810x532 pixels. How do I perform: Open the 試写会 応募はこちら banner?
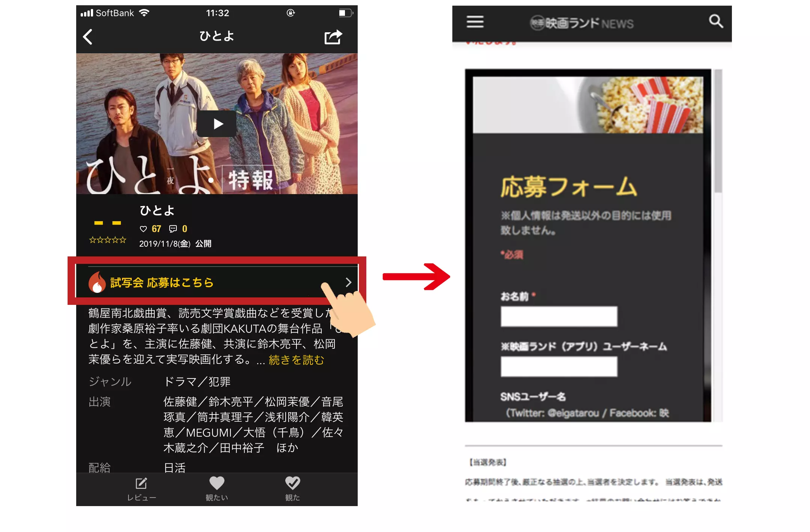pyautogui.click(x=217, y=282)
